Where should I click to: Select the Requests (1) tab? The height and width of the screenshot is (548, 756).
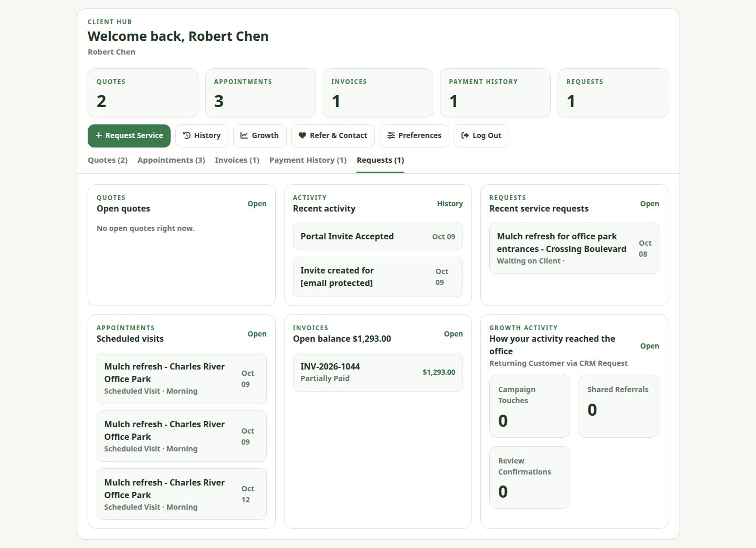380,160
